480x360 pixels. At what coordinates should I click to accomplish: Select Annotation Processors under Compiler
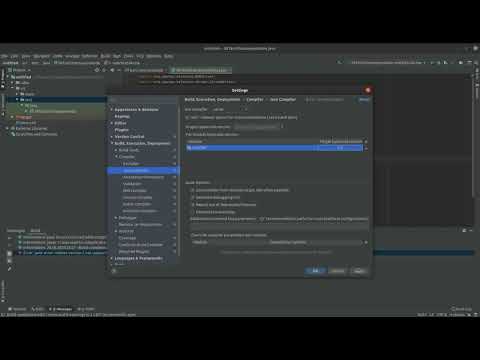coord(143,177)
